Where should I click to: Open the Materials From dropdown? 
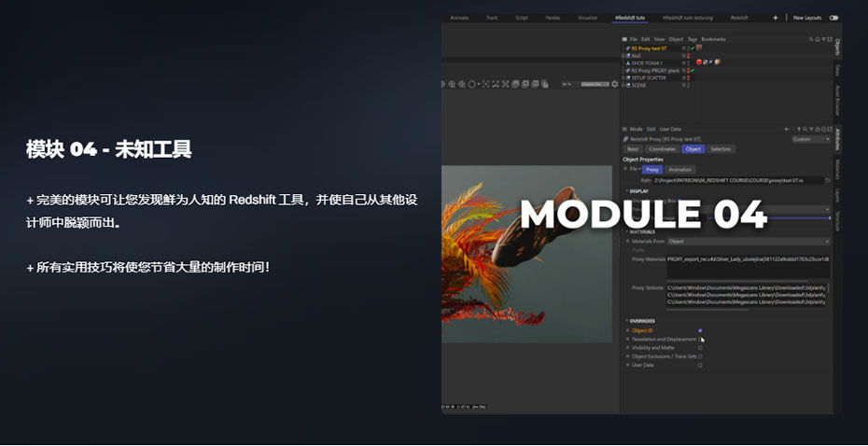coord(749,242)
